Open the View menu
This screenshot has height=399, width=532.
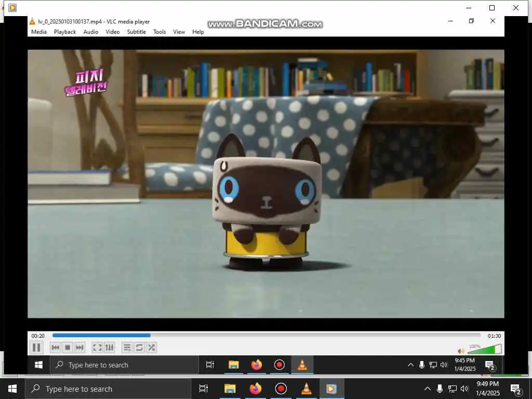click(x=179, y=32)
